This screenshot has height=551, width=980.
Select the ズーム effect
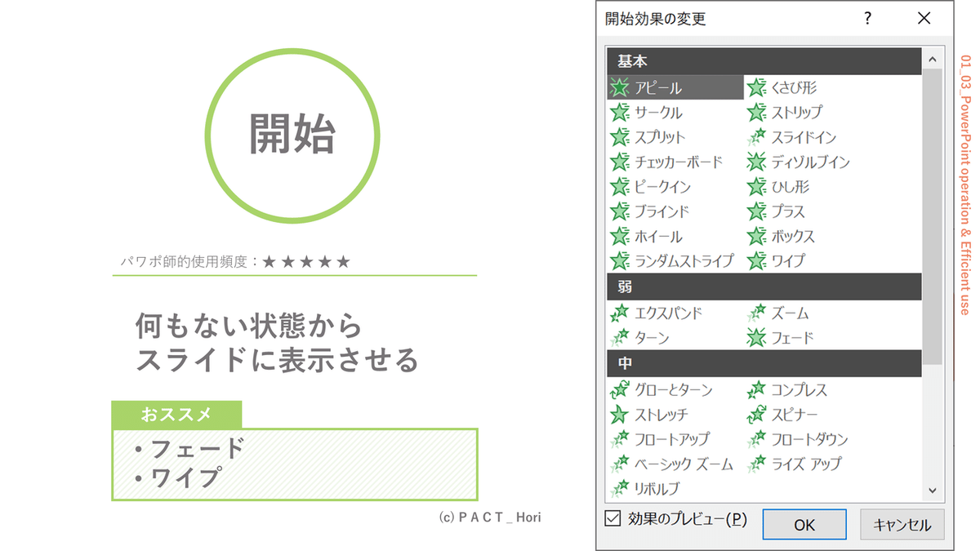788,313
